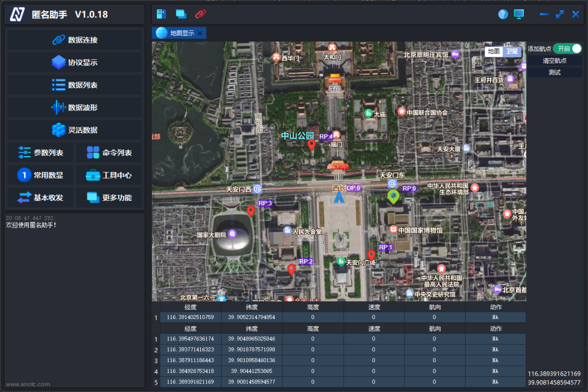588x392 pixels.
Task: Click the blue arrow drone marker DP:0
Action: pos(339,196)
